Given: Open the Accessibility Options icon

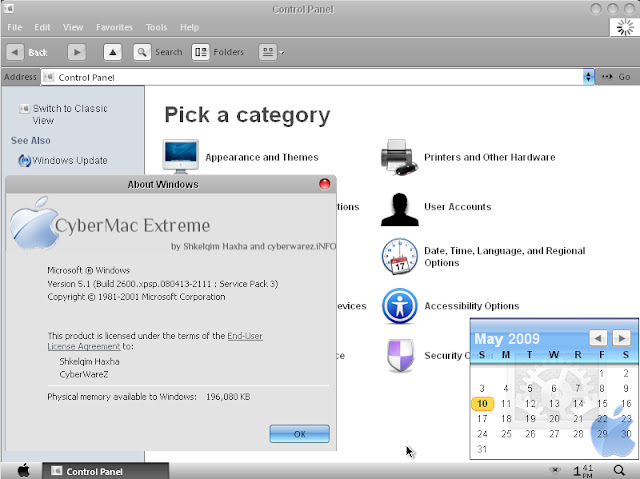Looking at the screenshot, I should (400, 306).
